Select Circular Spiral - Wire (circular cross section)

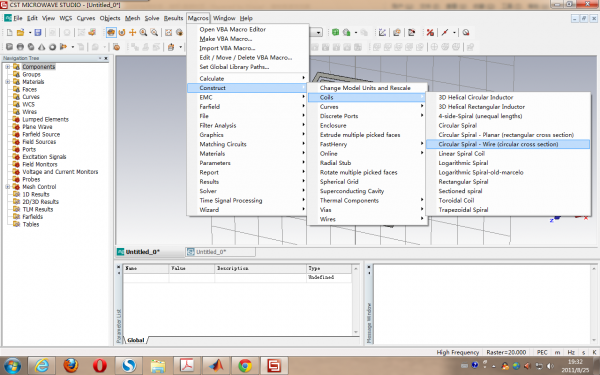point(508,144)
